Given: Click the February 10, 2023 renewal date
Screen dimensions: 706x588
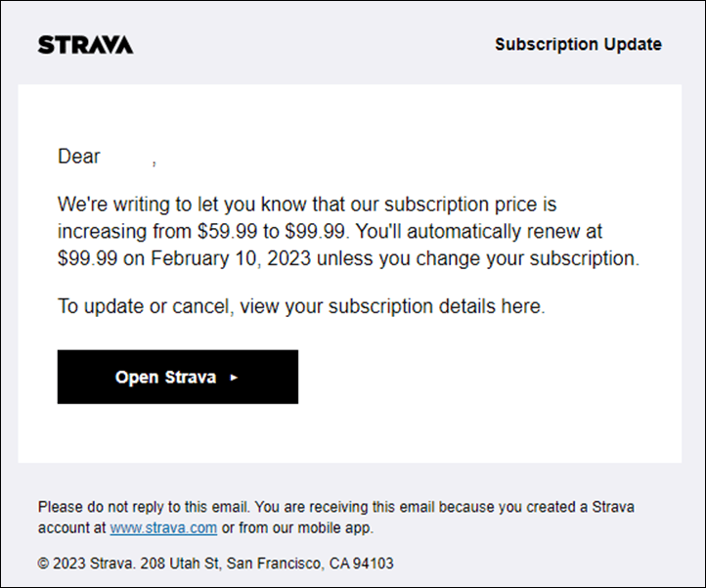Looking at the screenshot, I should coord(231,258).
